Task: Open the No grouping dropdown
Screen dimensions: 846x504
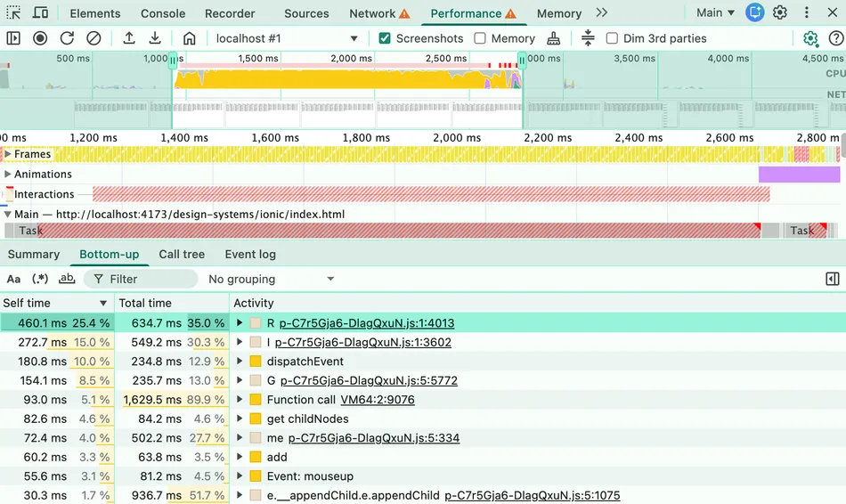Action: 272,279
